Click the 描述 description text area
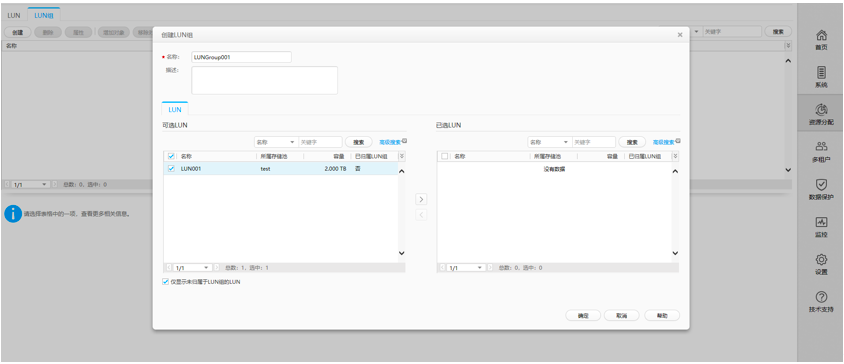Screen dimensions: 844x364 click(264, 80)
